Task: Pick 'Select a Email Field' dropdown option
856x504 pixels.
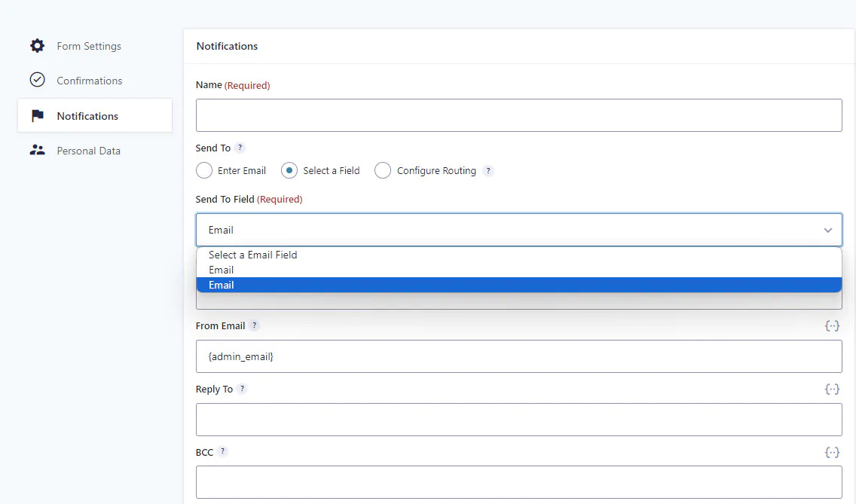Action: [x=253, y=255]
